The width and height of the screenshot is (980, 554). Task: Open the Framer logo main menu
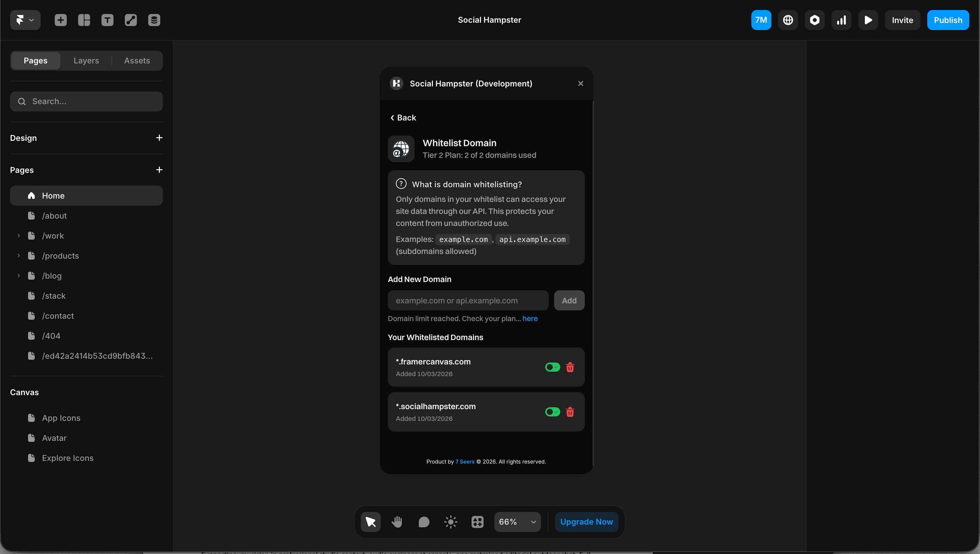tap(25, 20)
